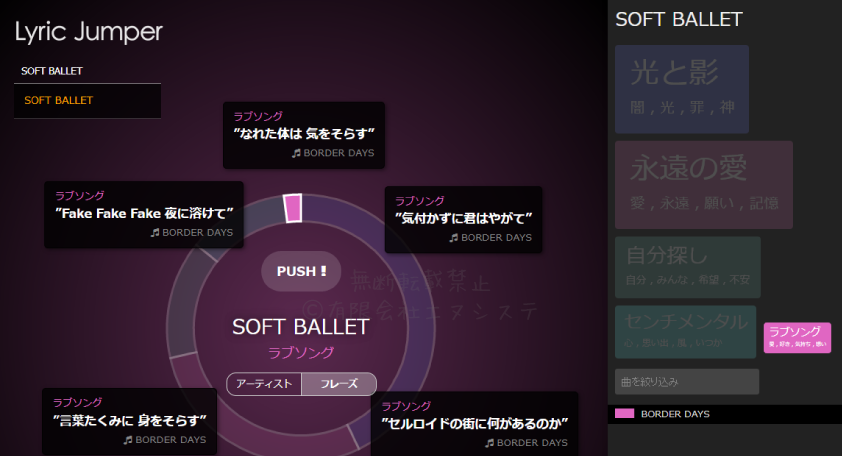Click the PUSH! button

pos(301,271)
